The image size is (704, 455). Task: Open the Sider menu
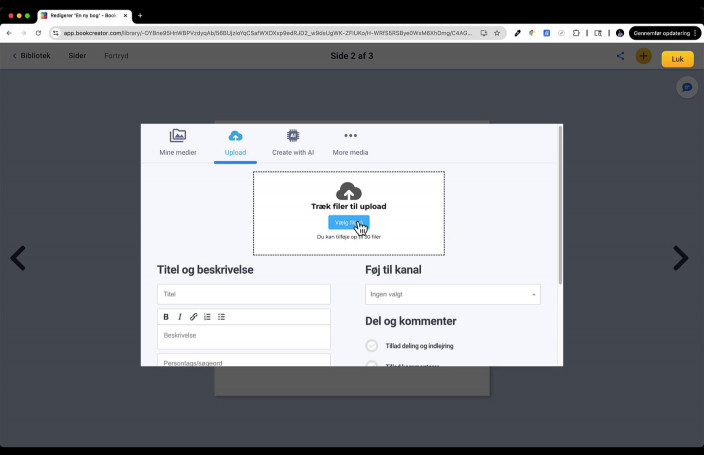coord(77,56)
